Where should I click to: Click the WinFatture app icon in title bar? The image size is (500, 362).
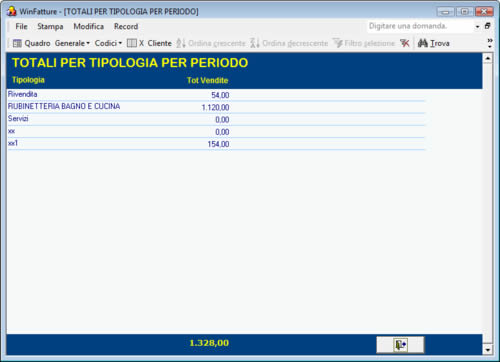click(x=11, y=11)
